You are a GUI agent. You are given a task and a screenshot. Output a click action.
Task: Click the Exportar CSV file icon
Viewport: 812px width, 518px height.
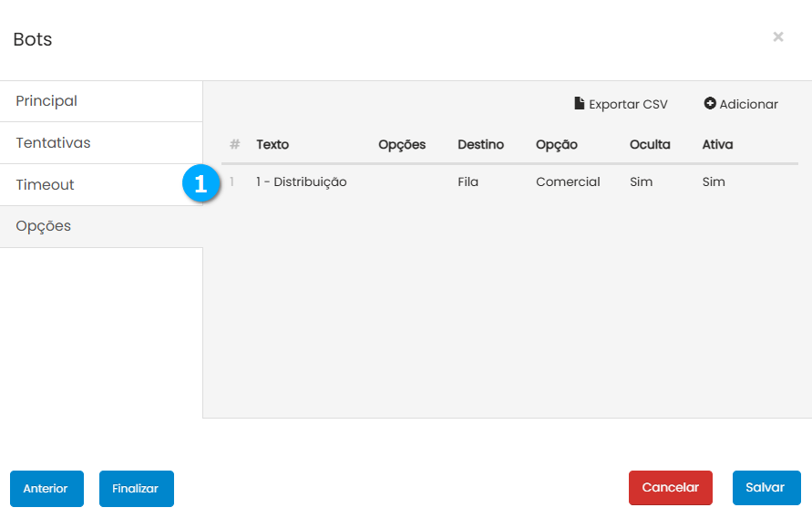tap(579, 104)
